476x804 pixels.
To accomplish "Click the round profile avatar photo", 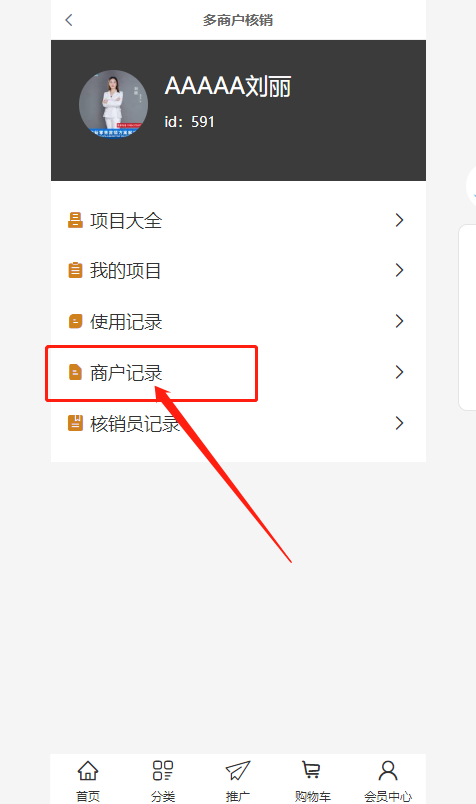I will coord(113,105).
